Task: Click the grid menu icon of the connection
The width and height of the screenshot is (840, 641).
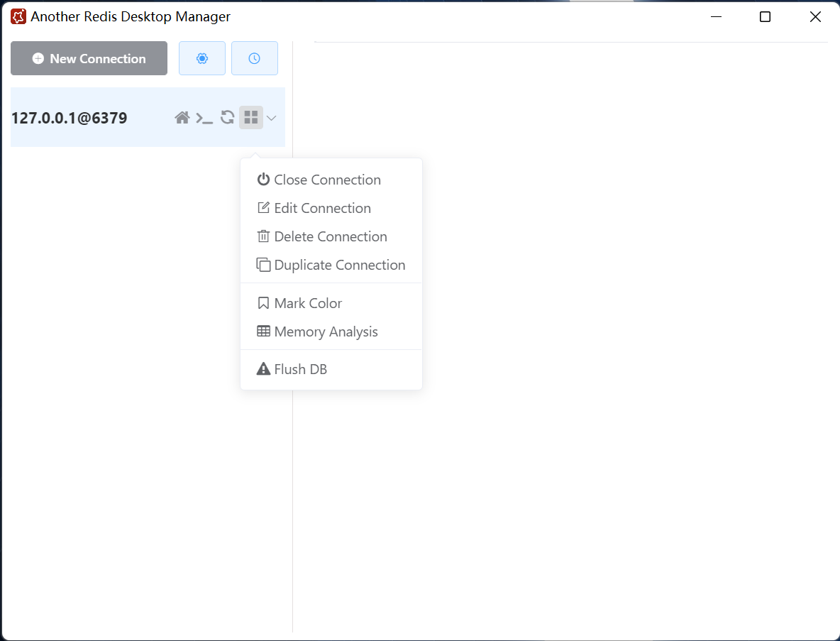Action: click(x=250, y=117)
